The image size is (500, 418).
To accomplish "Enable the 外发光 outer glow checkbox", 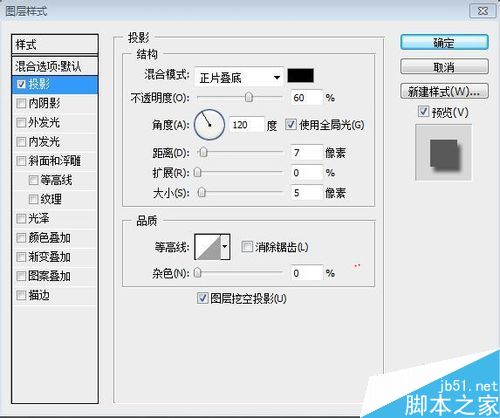I will coord(21,123).
